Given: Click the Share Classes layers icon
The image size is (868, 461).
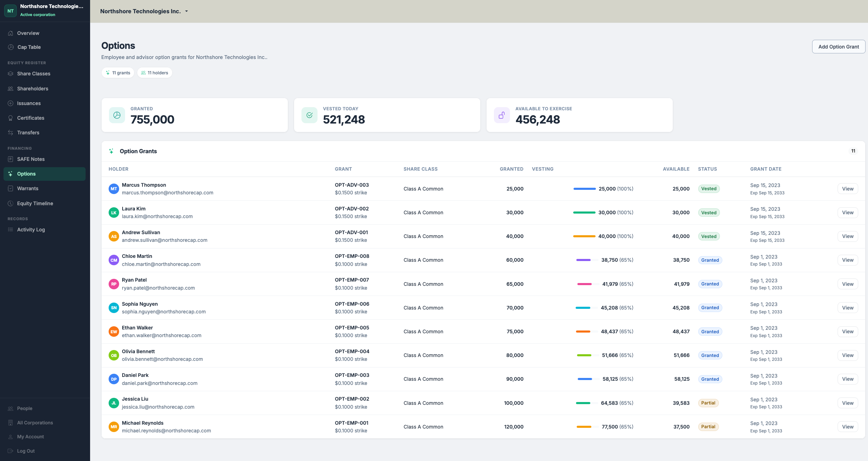Looking at the screenshot, I should [x=10, y=74].
